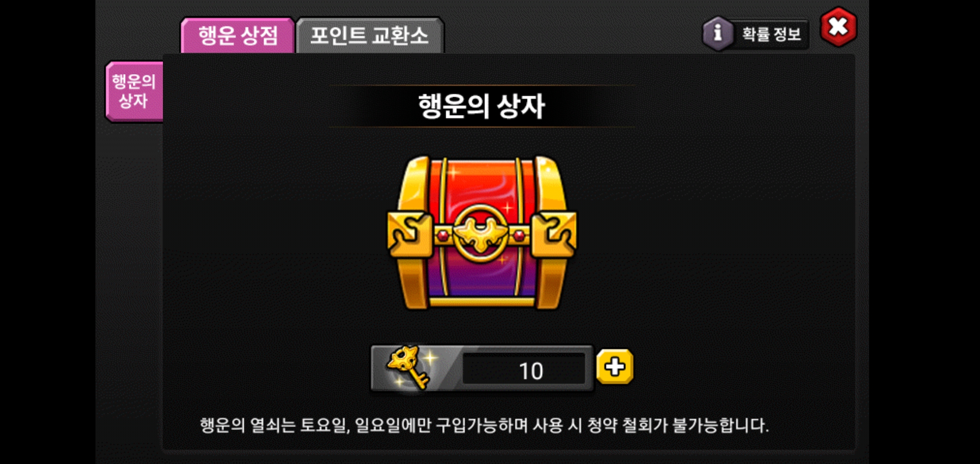The image size is (980, 464).
Task: Click the gray key counter bar
Action: (482, 368)
